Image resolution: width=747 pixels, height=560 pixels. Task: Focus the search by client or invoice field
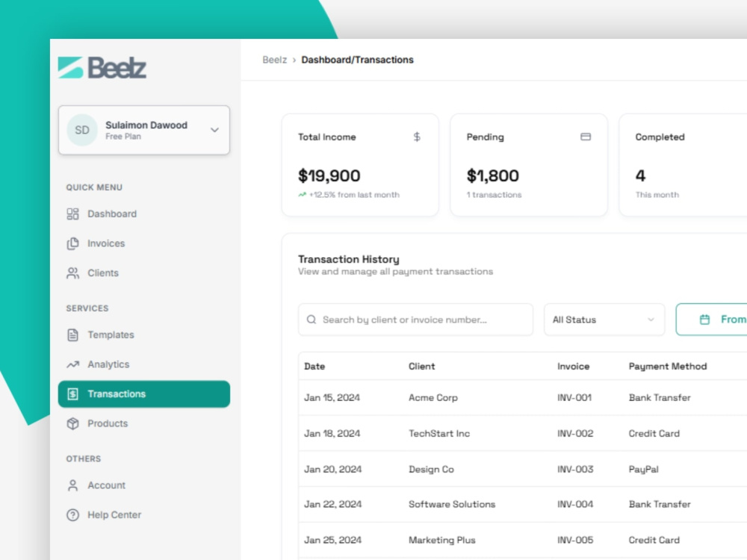tap(415, 320)
